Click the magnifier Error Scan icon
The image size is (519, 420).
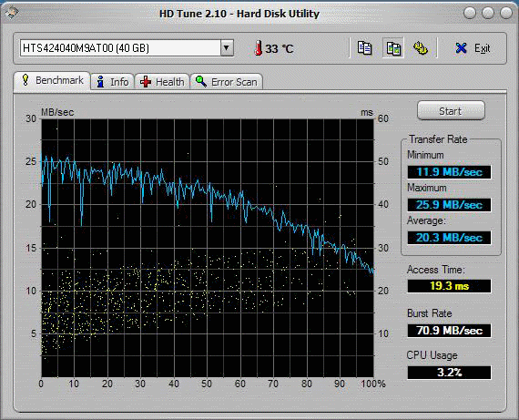tap(201, 81)
